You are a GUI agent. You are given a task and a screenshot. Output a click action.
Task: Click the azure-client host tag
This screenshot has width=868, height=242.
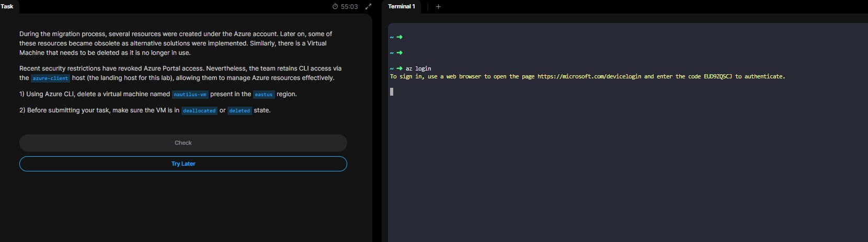tap(50, 78)
